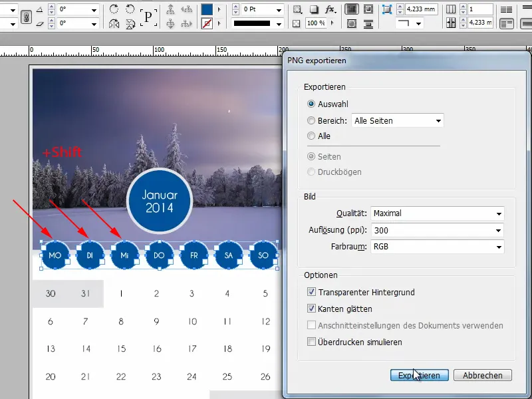Screen dimensions: 532x399
Task: Apply the drop shadow effect icon
Action: [x=314, y=9]
